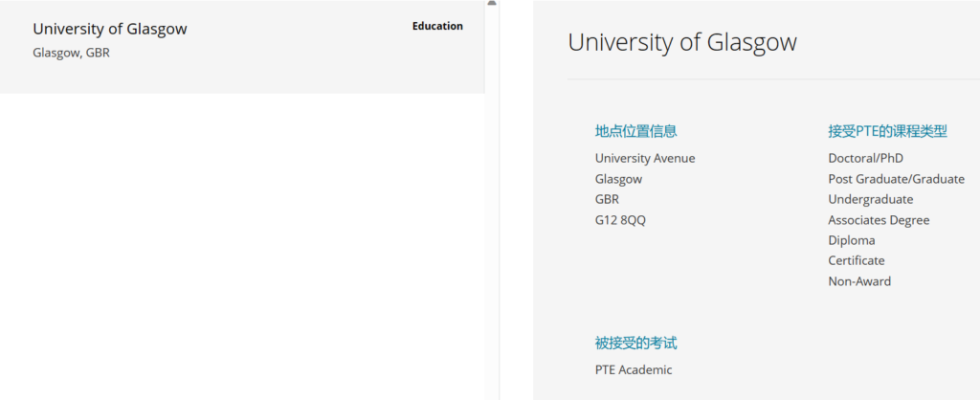Viewport: 980px width, 400px height.
Task: Click the 'Doctoral/PhD' course type
Action: coord(865,159)
